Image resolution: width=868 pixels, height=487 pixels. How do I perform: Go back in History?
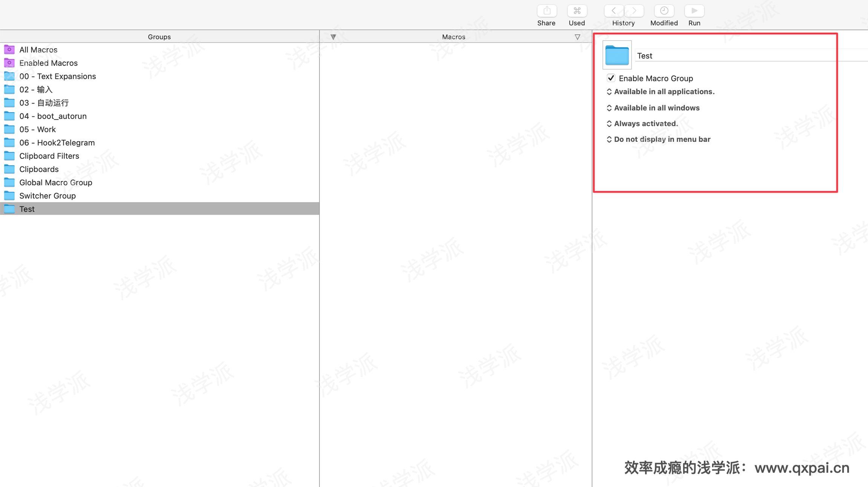point(614,11)
